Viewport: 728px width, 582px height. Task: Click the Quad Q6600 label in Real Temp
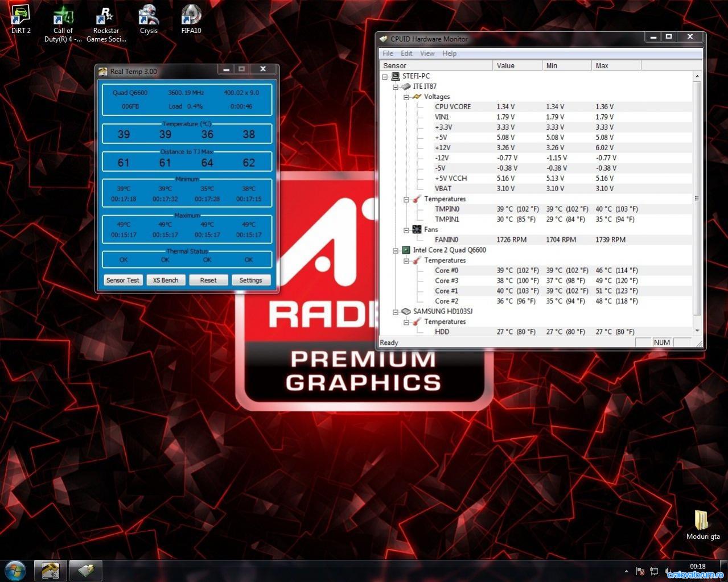[x=130, y=93]
